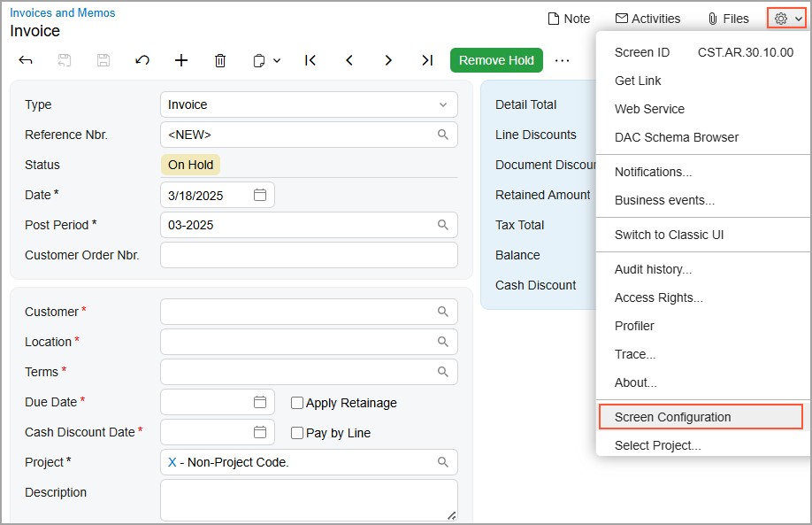812x525 pixels.
Task: Open the more actions ellipsis menu
Action: pyautogui.click(x=562, y=60)
